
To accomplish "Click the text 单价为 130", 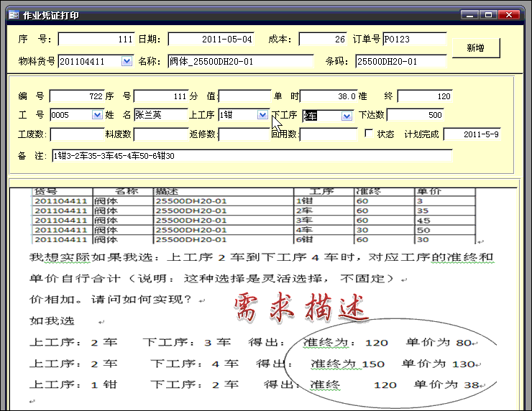I will (439, 364).
